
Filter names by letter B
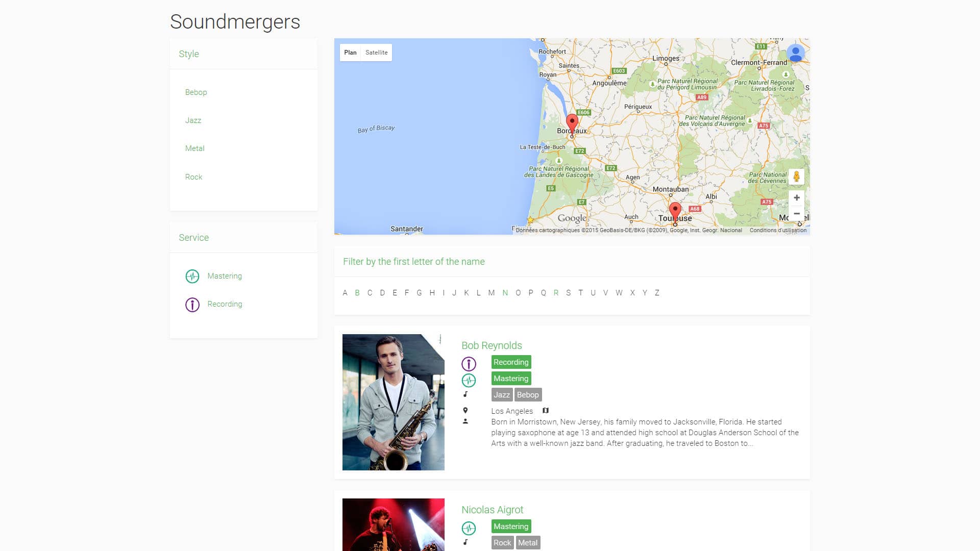coord(357,293)
